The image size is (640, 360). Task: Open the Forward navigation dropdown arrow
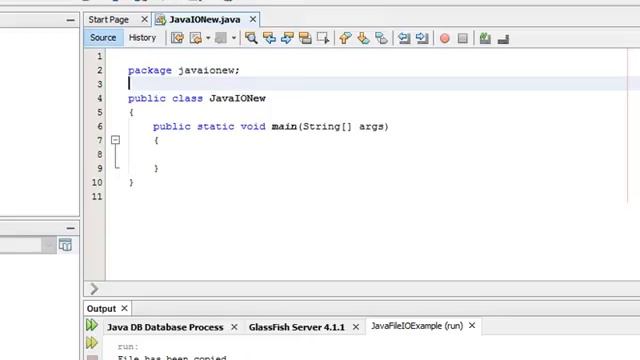(x=234, y=38)
